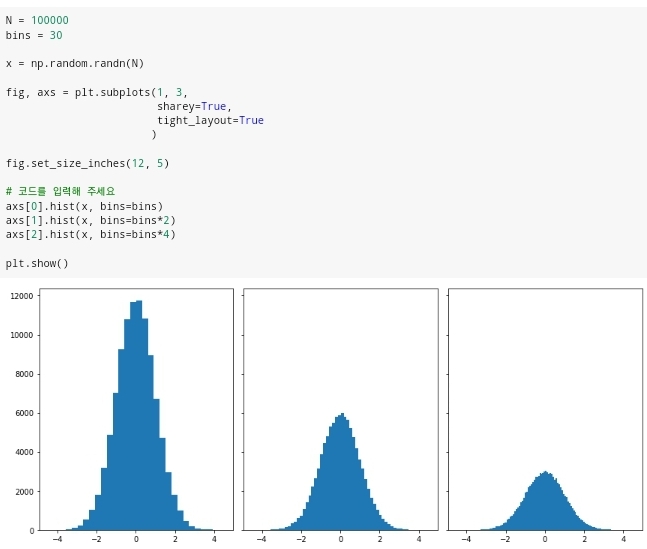Click the "axs[0].hist(x, bins=bins)" line
The image size is (647, 549).
84,206
